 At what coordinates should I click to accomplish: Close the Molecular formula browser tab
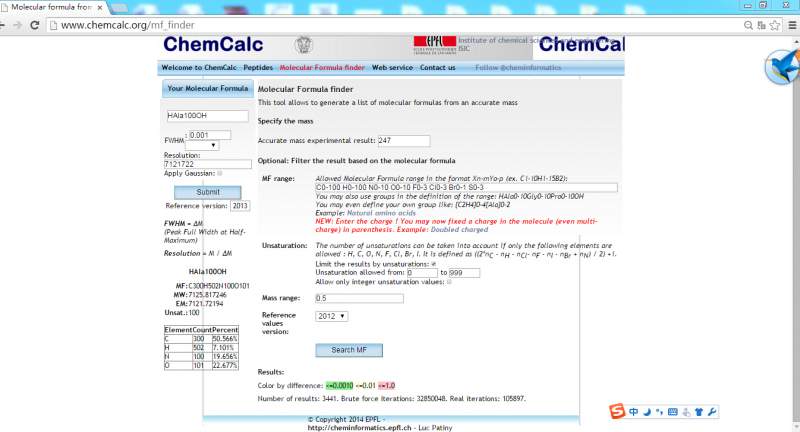pyautogui.click(x=100, y=8)
